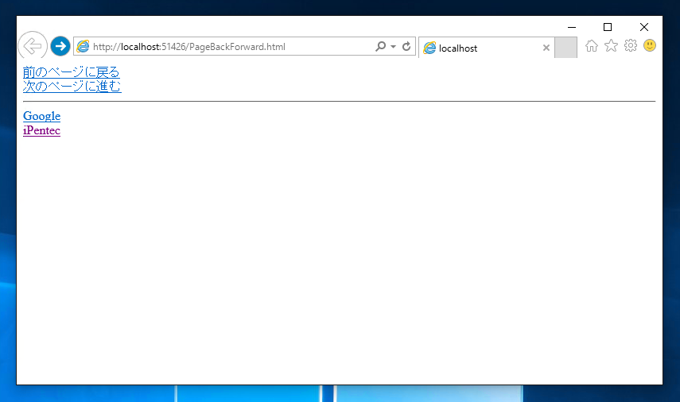Open Favorites with the star icon

(x=611, y=45)
